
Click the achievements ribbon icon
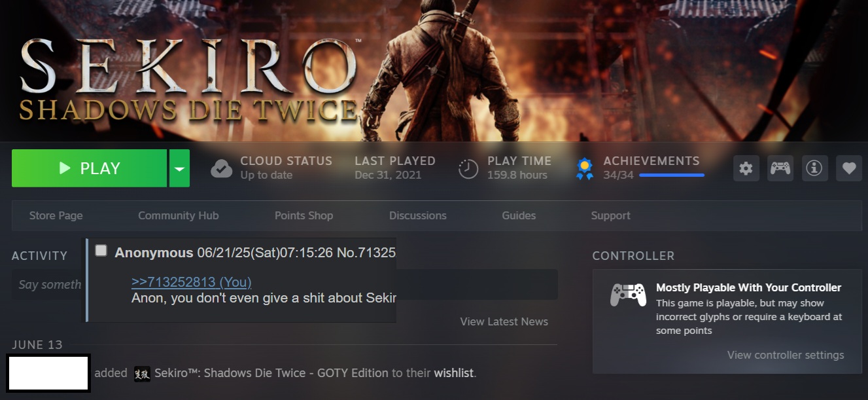[585, 169]
